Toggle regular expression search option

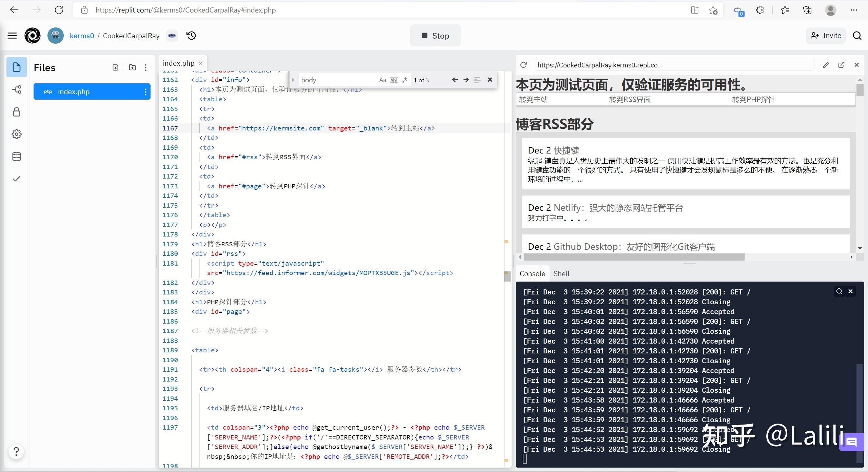pos(405,80)
